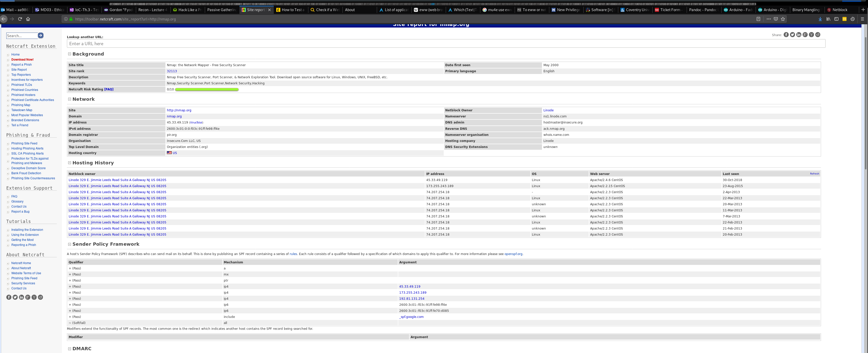
Task: Refresh the Hosting History table
Action: [814, 174]
